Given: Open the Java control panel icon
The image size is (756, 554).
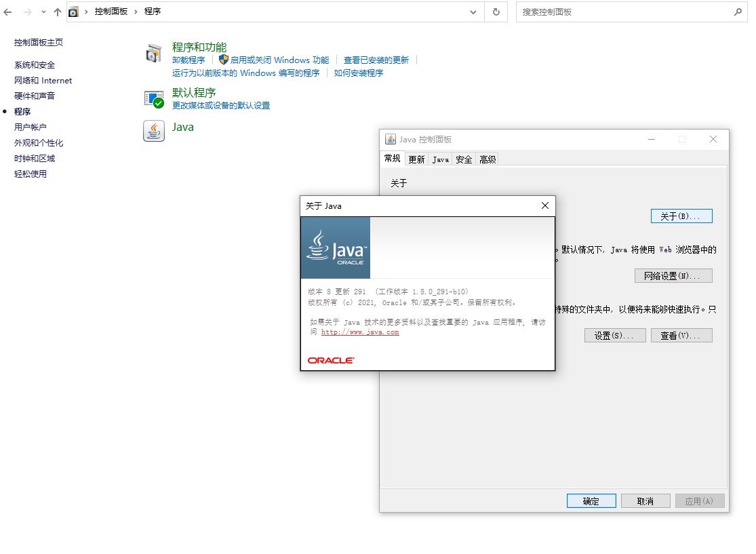Looking at the screenshot, I should point(154,131).
